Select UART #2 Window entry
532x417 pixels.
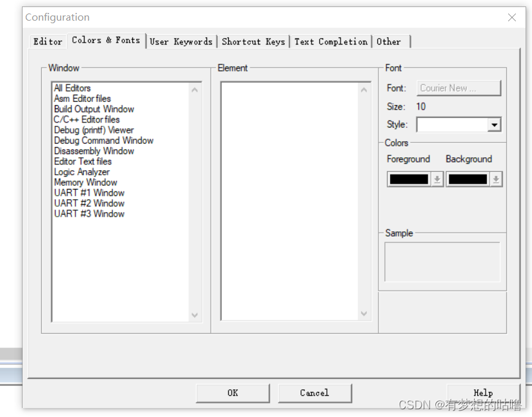coord(89,204)
